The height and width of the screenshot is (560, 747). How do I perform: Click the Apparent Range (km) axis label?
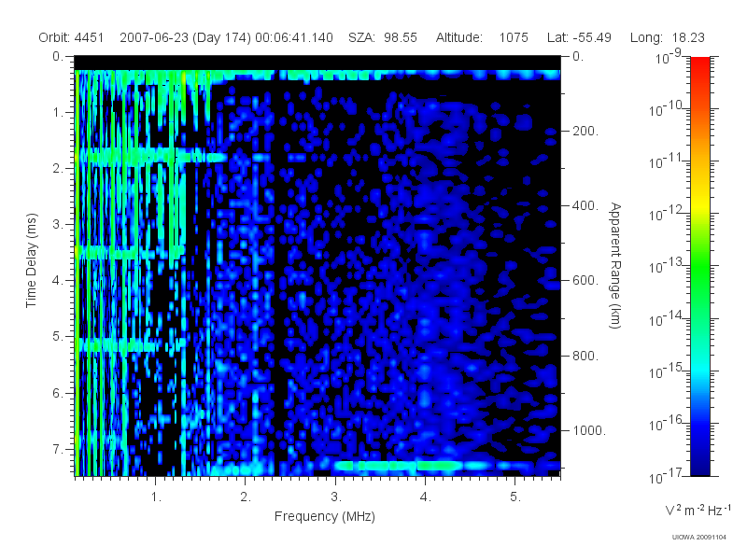[615, 266]
